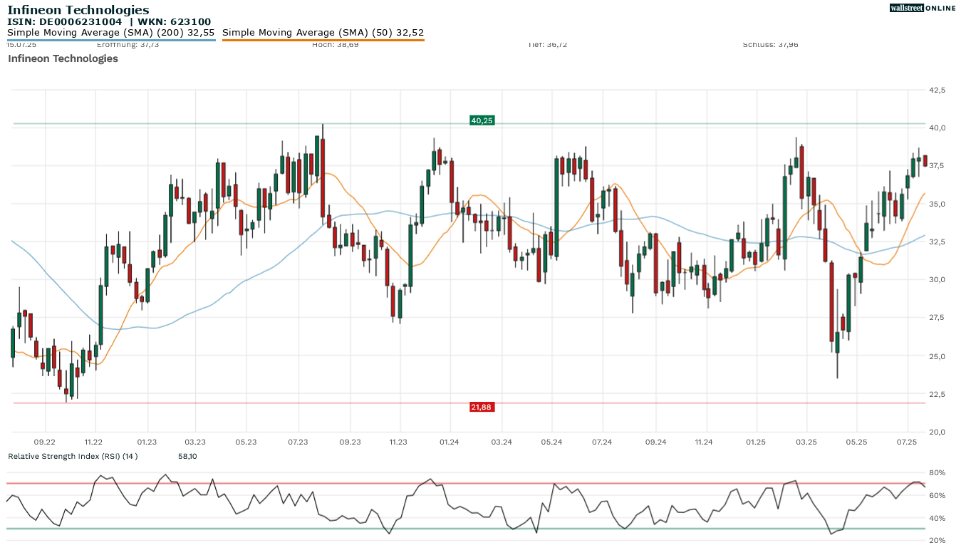This screenshot has height=560, width=961.
Task: Click the gray Infineon Technologies chart title
Action: coord(63,58)
